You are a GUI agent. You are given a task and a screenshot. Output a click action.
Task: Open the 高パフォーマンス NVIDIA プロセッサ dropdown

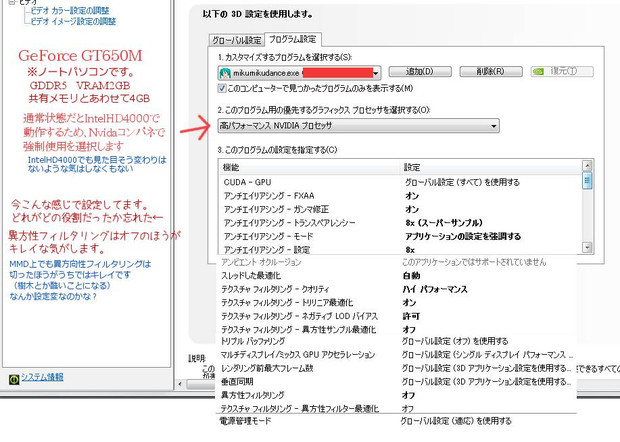(x=358, y=126)
